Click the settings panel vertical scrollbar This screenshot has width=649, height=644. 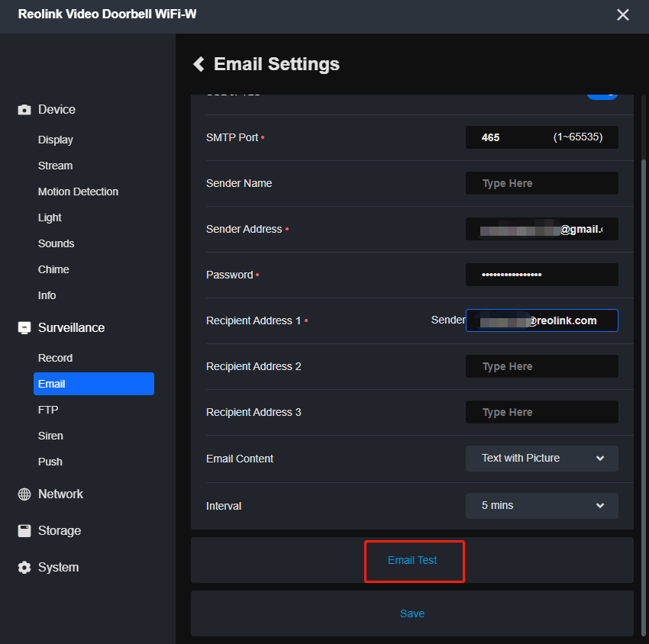pyautogui.click(x=643, y=398)
